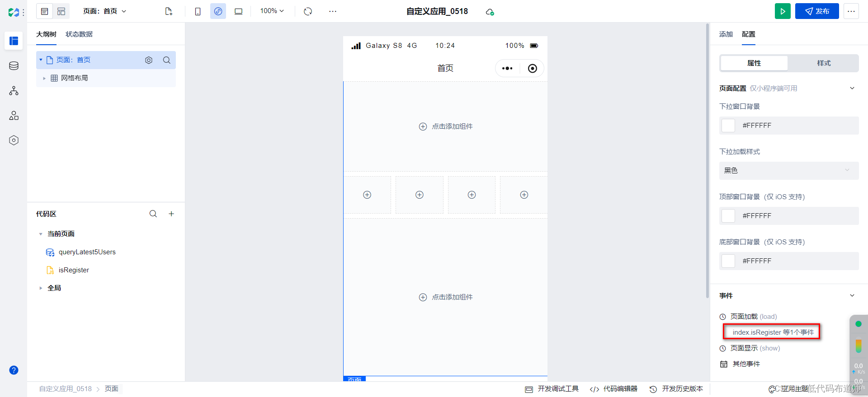This screenshot has height=397, width=868.
Task: Switch to 添加 tab in right panel
Action: click(x=726, y=34)
